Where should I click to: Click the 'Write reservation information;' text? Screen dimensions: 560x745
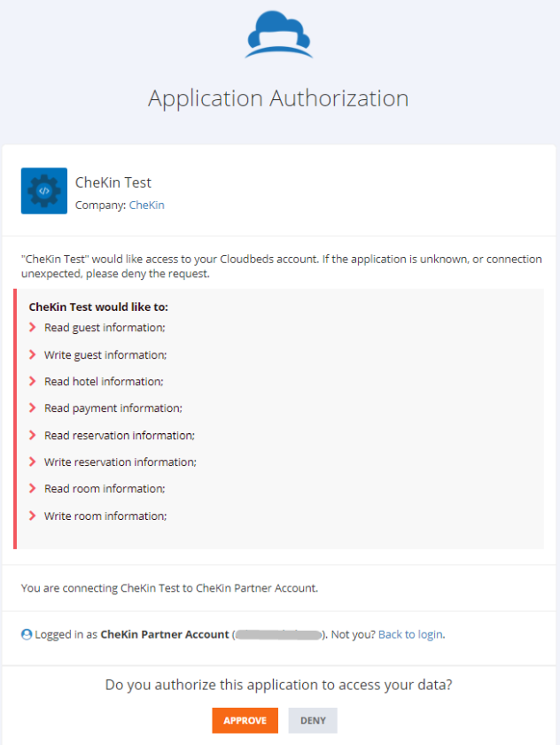[121, 462]
